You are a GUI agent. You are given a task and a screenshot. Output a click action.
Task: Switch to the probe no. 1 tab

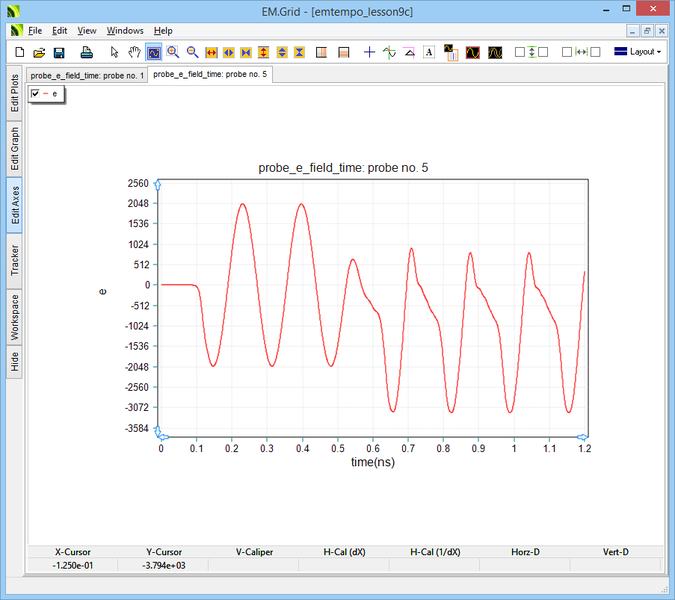coord(87,75)
